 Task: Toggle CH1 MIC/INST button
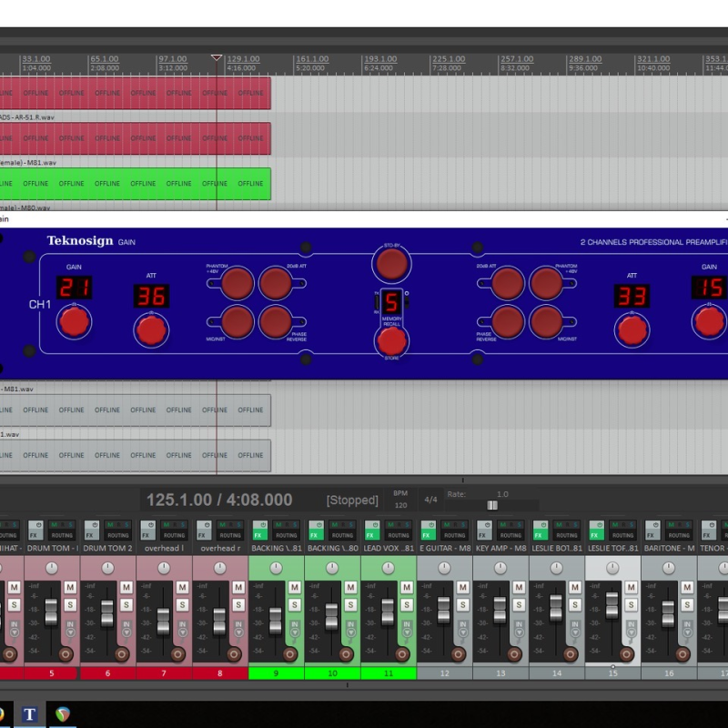(x=237, y=322)
